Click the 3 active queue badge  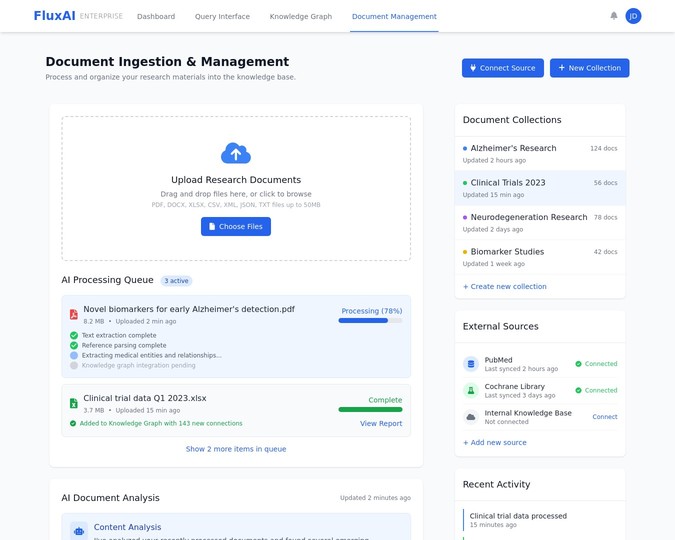pos(176,281)
